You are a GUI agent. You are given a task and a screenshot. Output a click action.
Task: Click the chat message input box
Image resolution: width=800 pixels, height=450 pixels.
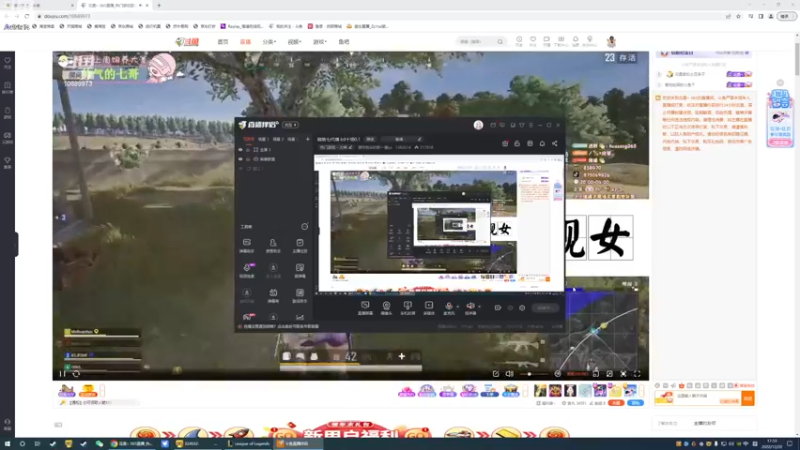707,398
